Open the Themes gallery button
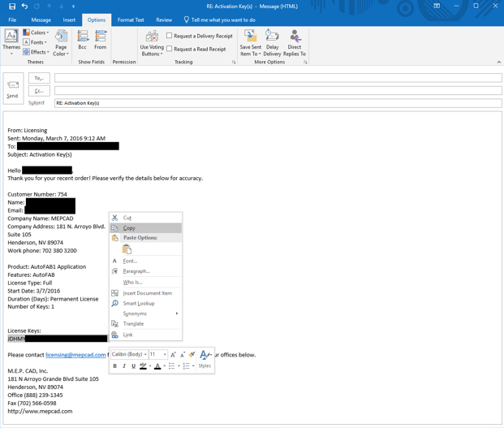 (11, 42)
